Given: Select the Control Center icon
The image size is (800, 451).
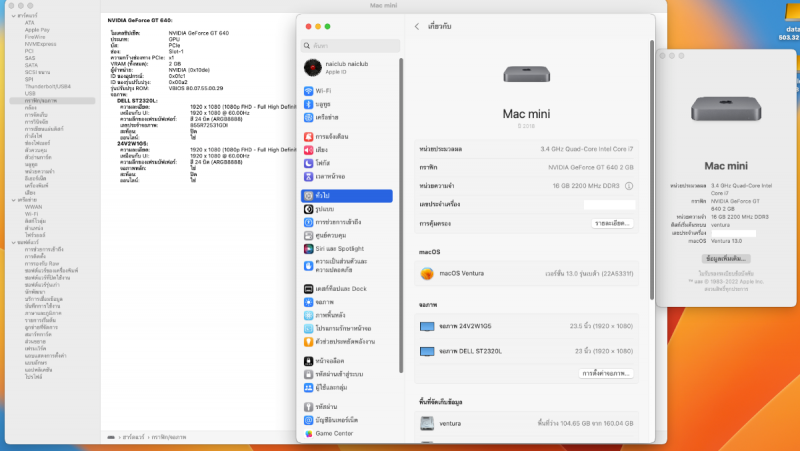Looking at the screenshot, I should click(308, 236).
